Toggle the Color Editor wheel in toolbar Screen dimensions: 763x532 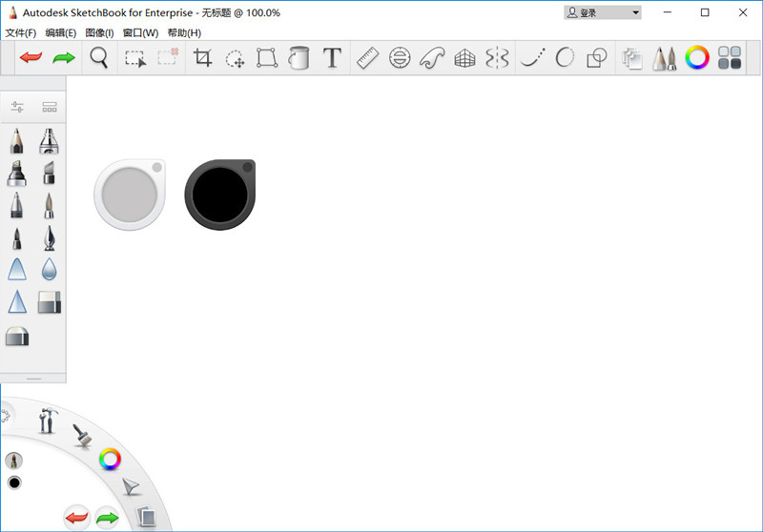coord(697,58)
